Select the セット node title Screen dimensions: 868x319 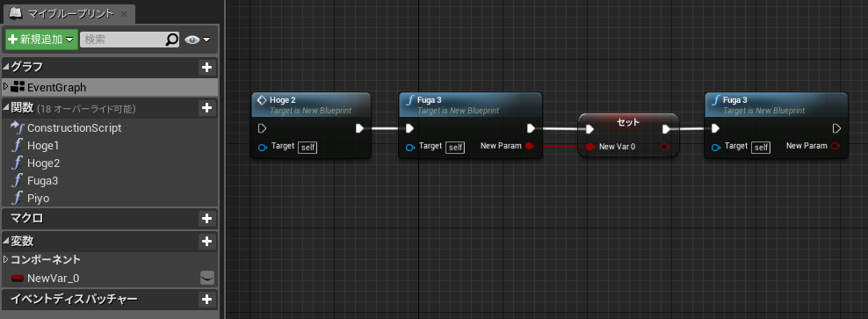tap(628, 122)
